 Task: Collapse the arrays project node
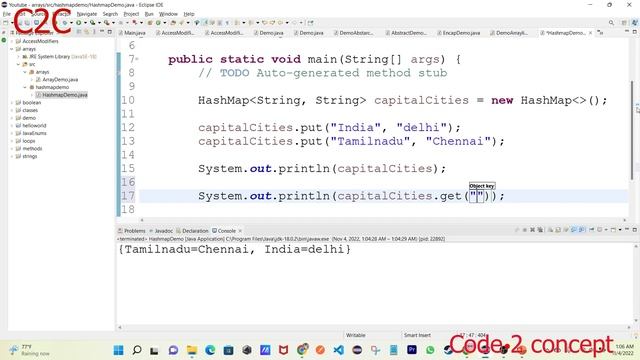tap(12, 49)
